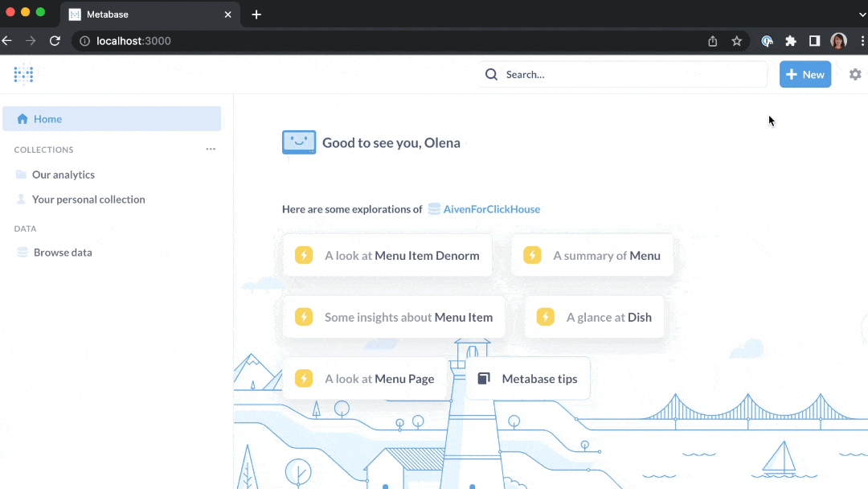This screenshot has height=489, width=868.
Task: Click the Metabase tips book icon
Action: 484,379
